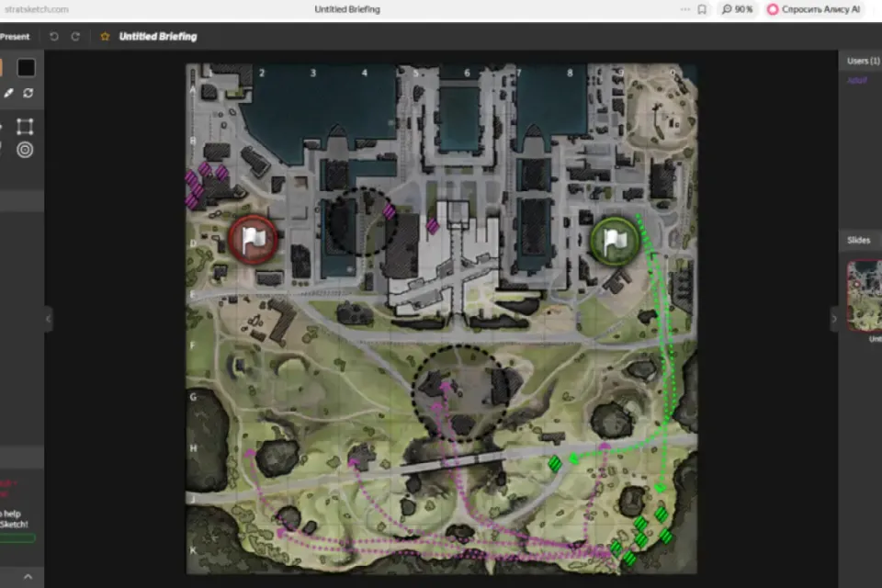Screen dimensions: 882x588
Task: Open the Users (1) tab
Action: point(864,61)
